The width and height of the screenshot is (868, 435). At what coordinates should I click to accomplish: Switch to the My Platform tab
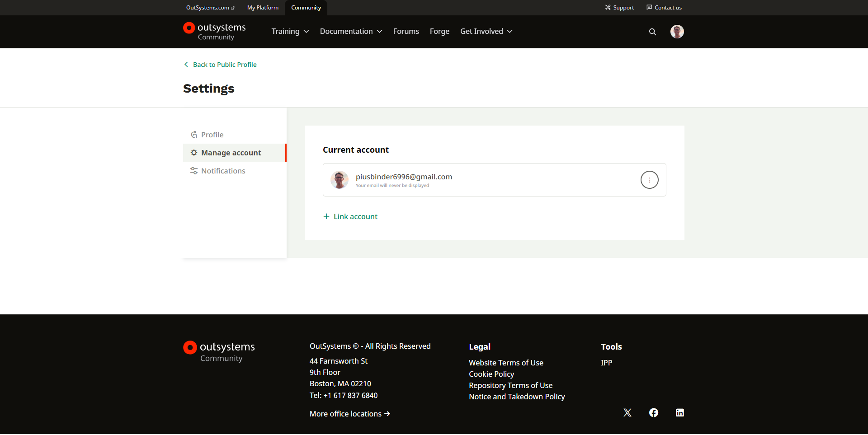click(x=263, y=8)
